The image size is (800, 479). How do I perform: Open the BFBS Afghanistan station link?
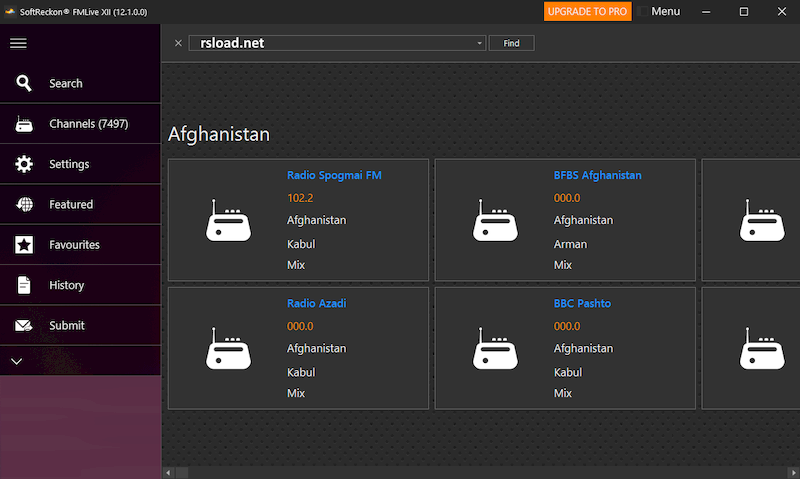click(597, 175)
